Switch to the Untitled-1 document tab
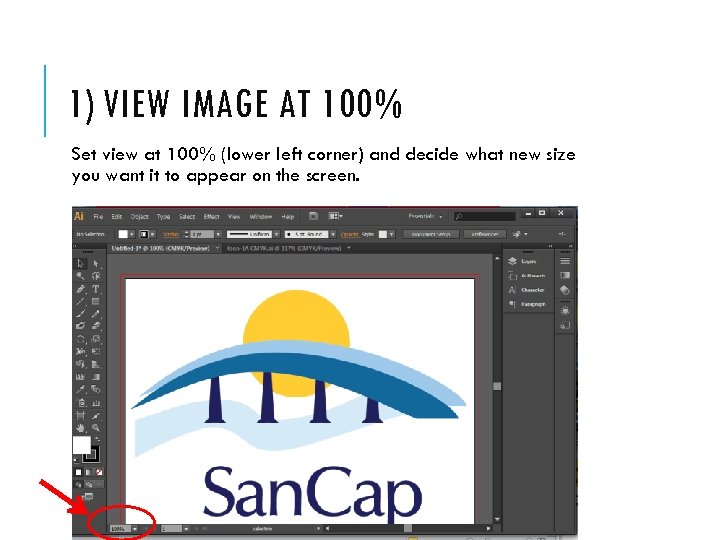 pos(160,248)
